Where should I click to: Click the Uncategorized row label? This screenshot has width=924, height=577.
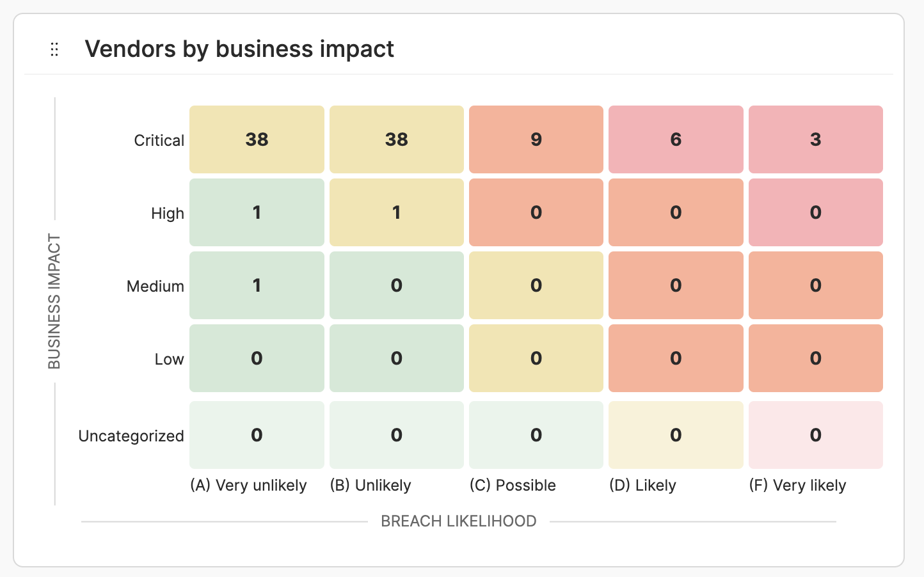[131, 435]
